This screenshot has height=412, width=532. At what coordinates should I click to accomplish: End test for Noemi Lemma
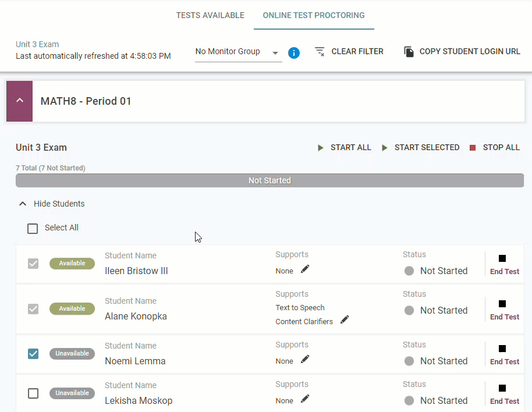point(503,354)
